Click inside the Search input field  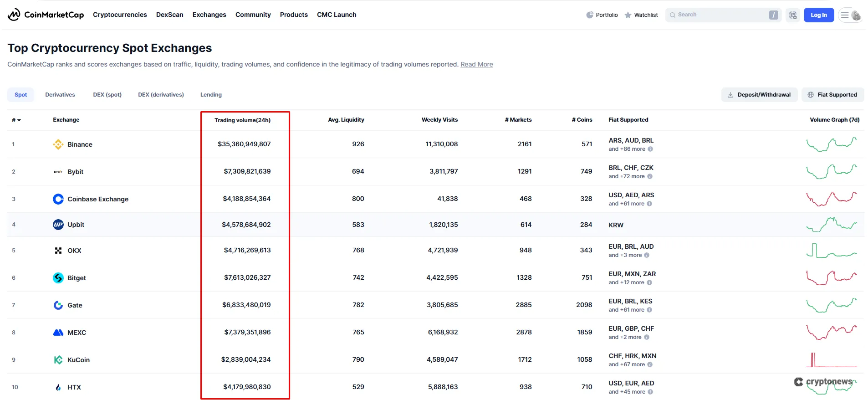723,15
